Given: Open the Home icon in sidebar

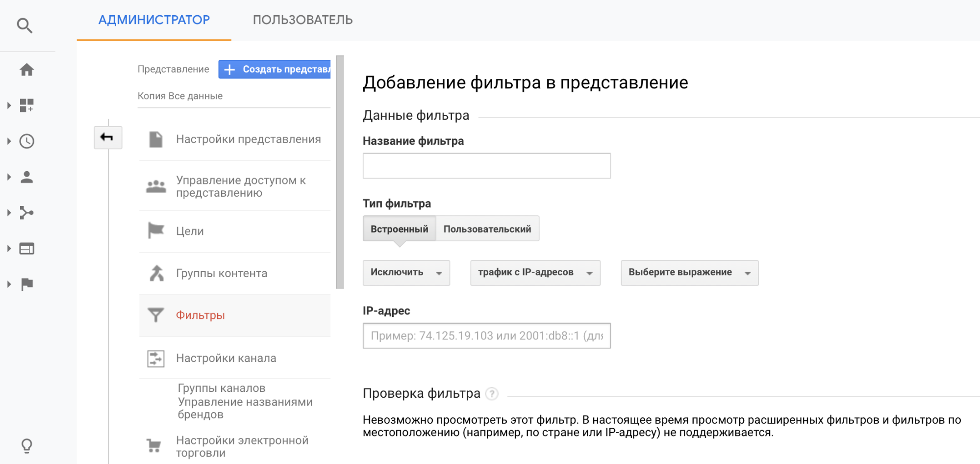Looking at the screenshot, I should point(26,70).
